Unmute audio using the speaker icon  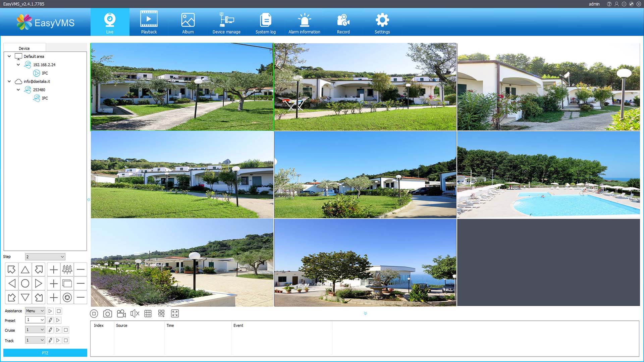point(135,313)
